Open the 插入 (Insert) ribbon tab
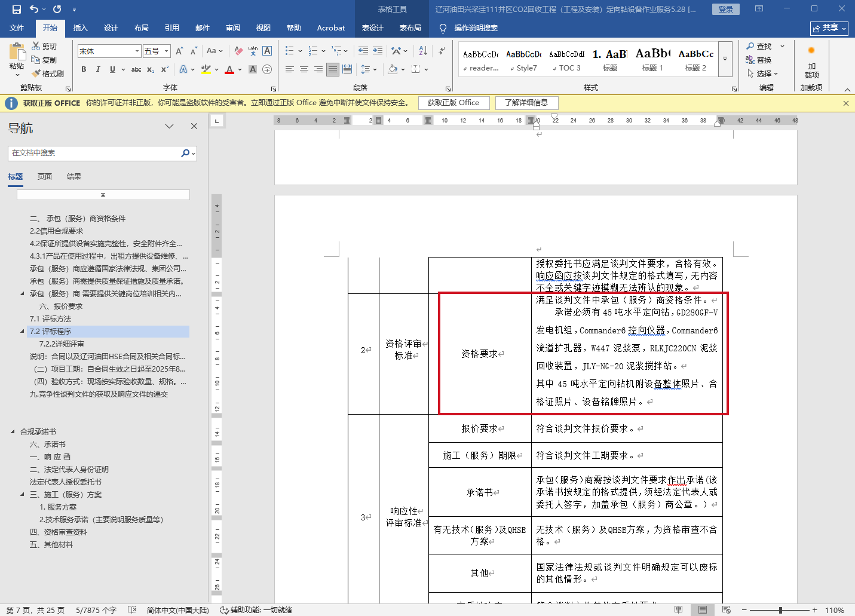This screenshot has width=855, height=616. [80, 28]
